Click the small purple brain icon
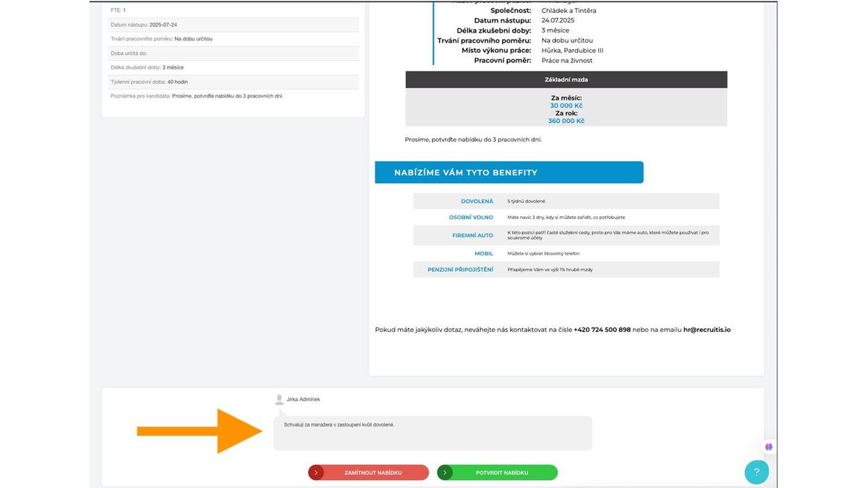 point(769,447)
